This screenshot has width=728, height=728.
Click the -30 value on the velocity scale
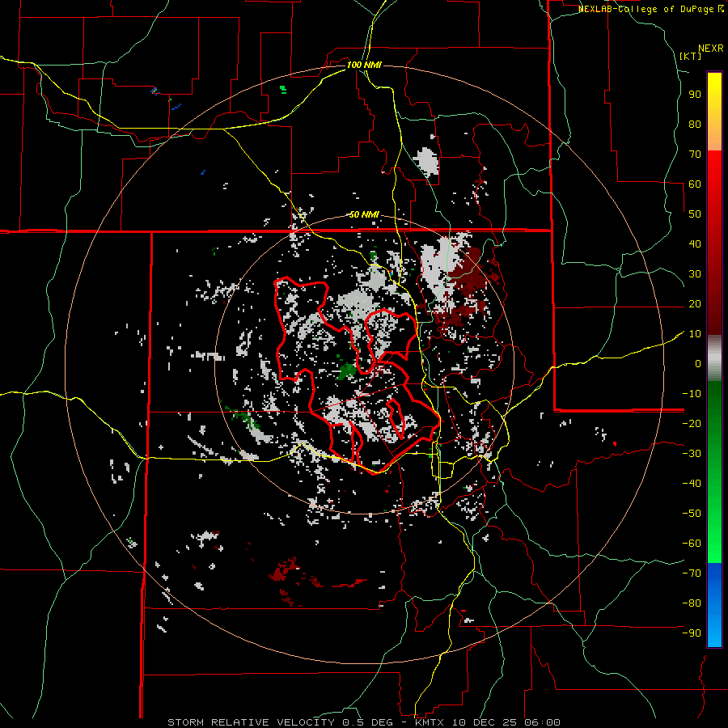pyautogui.click(x=692, y=454)
